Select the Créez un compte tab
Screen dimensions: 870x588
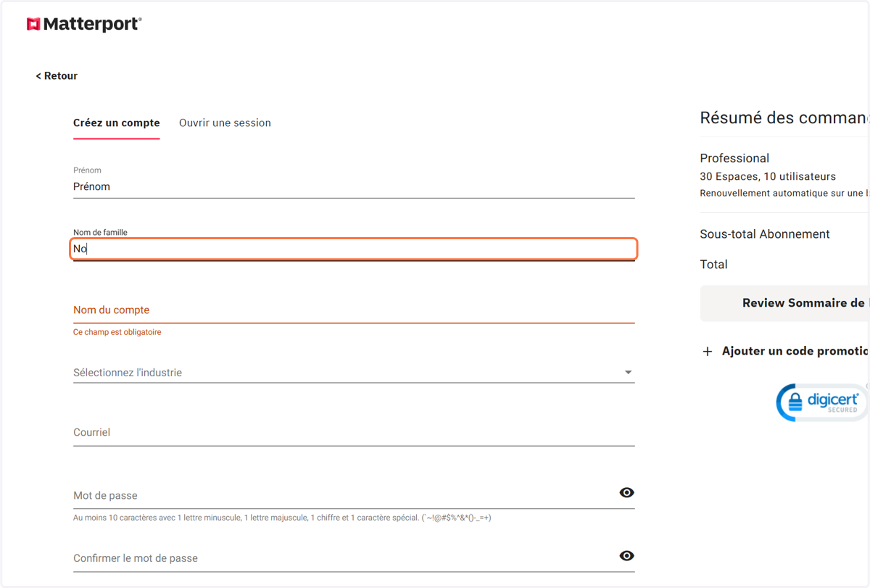pos(117,123)
